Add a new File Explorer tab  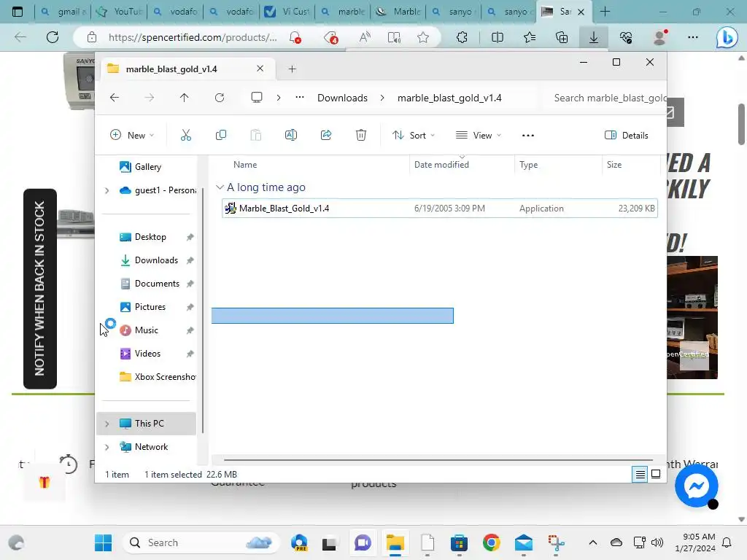coord(292,69)
